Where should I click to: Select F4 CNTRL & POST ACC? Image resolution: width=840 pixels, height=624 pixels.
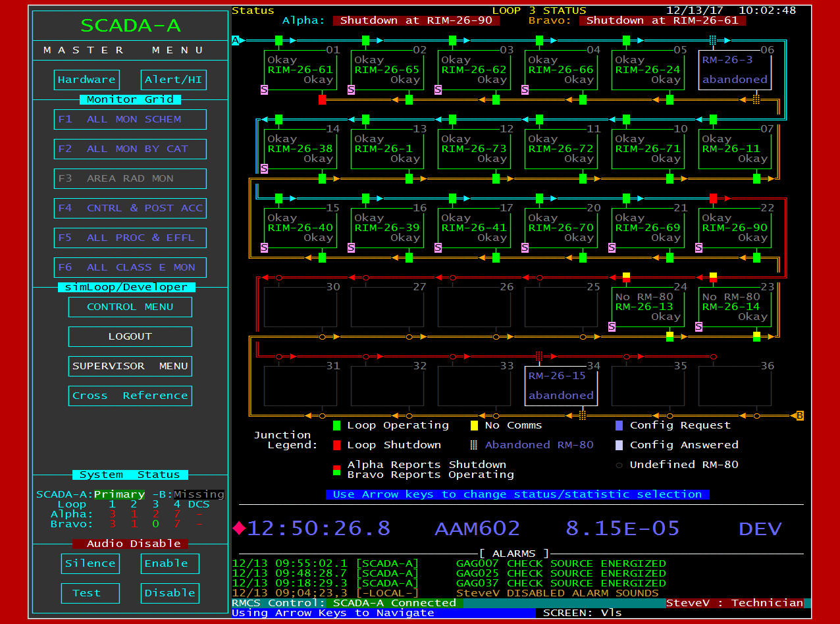[130, 208]
